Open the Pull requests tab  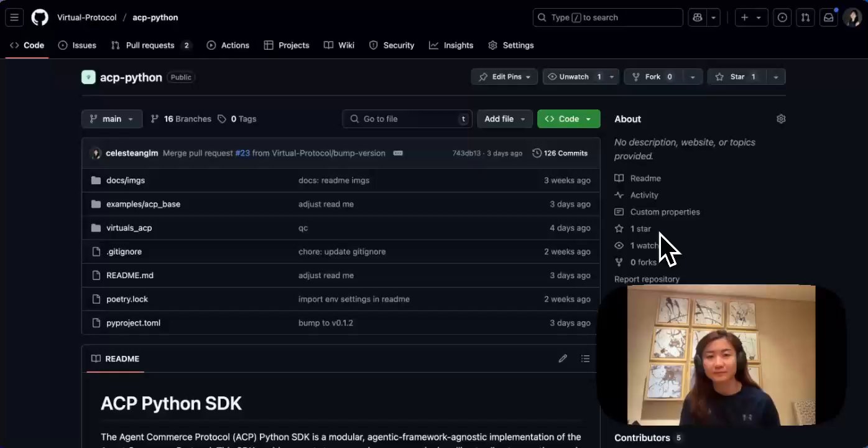151,45
